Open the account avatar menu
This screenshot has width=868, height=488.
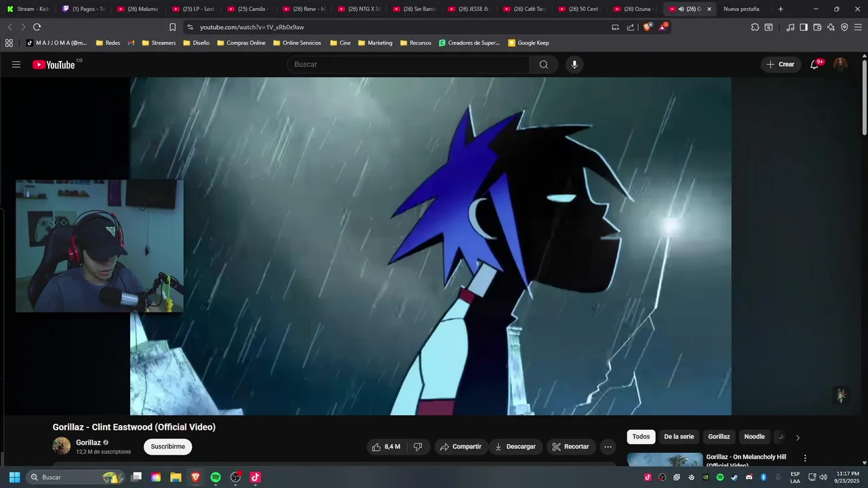tap(840, 64)
